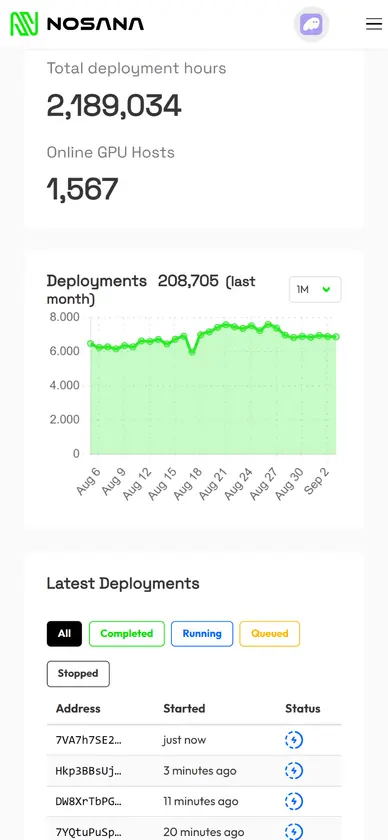The width and height of the screenshot is (388, 840).
Task: Click the Latest Deployments heading
Action: coord(123,583)
